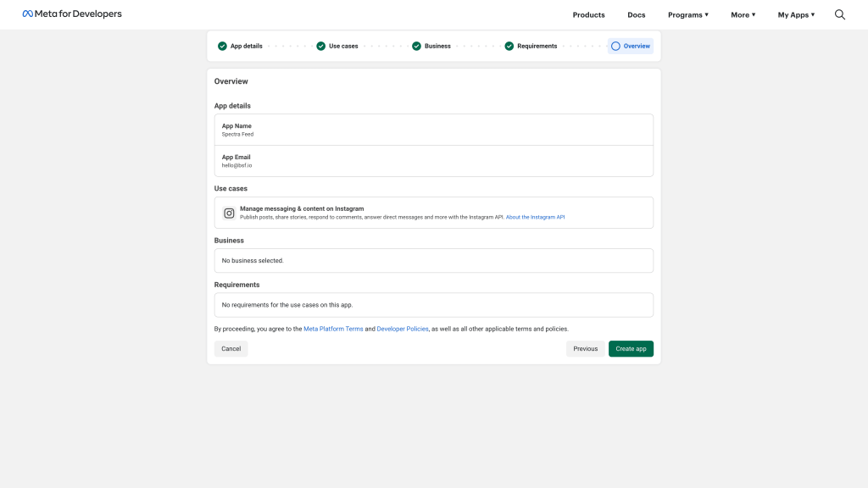Click the Requirements step checkmark icon
The image size is (868, 488).
(x=509, y=46)
